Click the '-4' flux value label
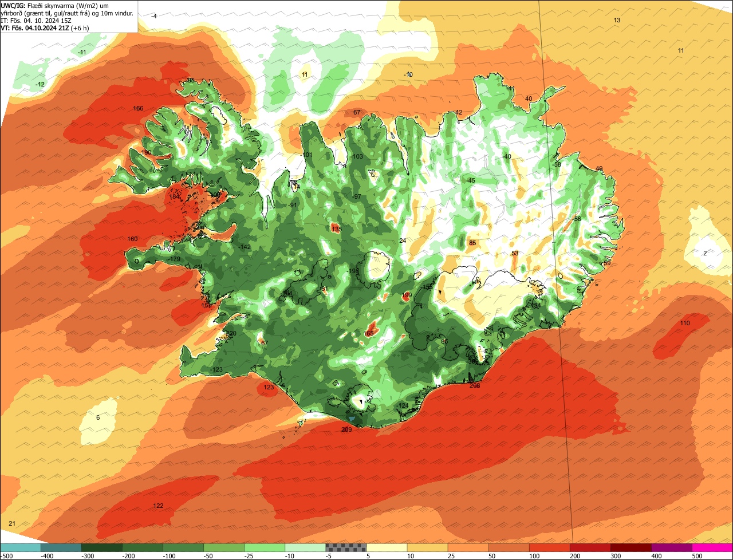The image size is (733, 560). point(153,17)
